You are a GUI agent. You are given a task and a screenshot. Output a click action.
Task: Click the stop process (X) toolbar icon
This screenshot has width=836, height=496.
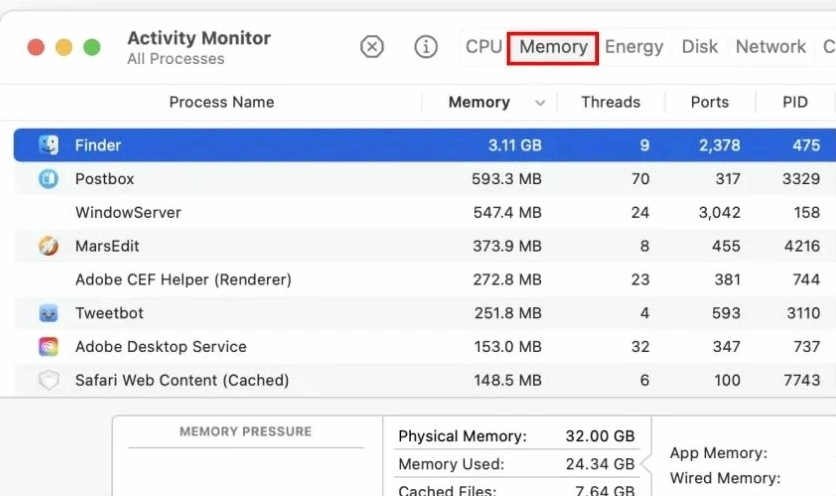click(372, 47)
